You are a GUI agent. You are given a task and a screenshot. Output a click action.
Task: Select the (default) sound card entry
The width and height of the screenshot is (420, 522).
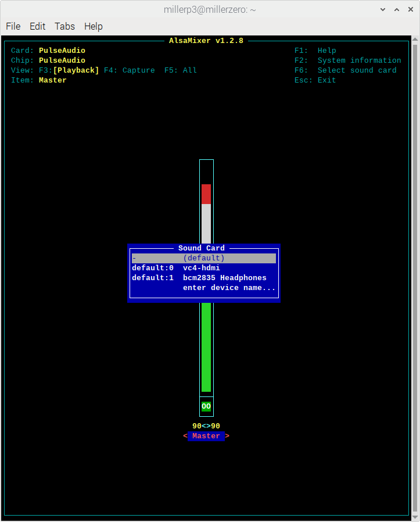pos(203,258)
